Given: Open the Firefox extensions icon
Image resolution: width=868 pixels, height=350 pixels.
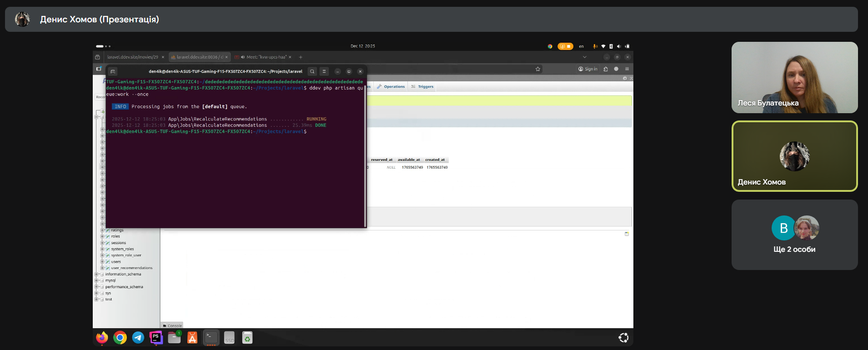Looking at the screenshot, I should pyautogui.click(x=606, y=69).
